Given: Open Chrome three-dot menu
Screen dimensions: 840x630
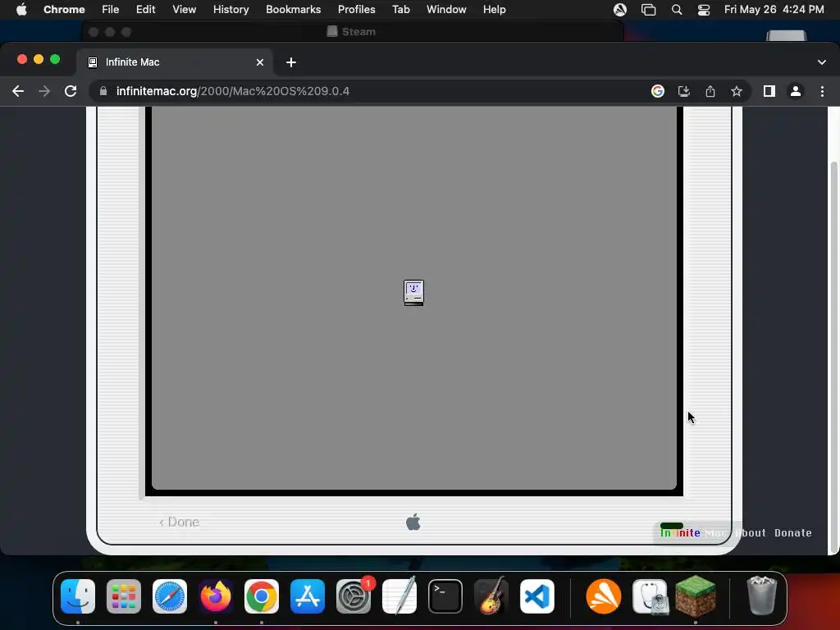Looking at the screenshot, I should coord(822,91).
